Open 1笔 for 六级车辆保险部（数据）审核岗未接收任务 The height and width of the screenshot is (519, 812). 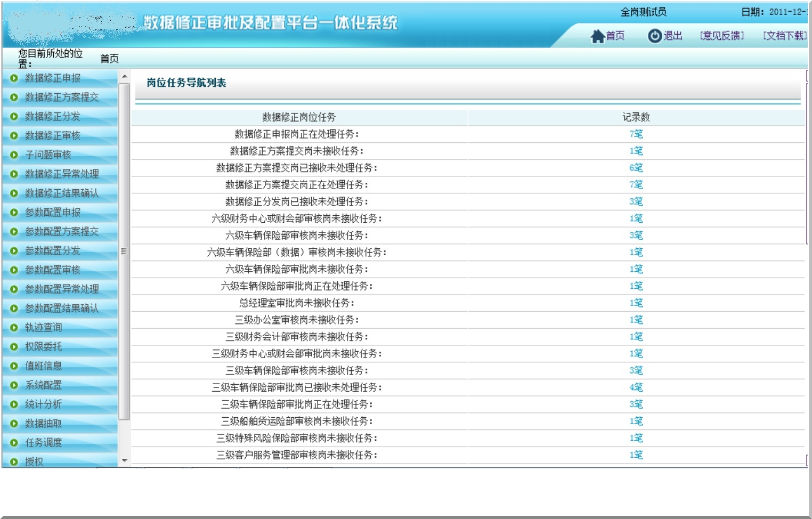636,252
